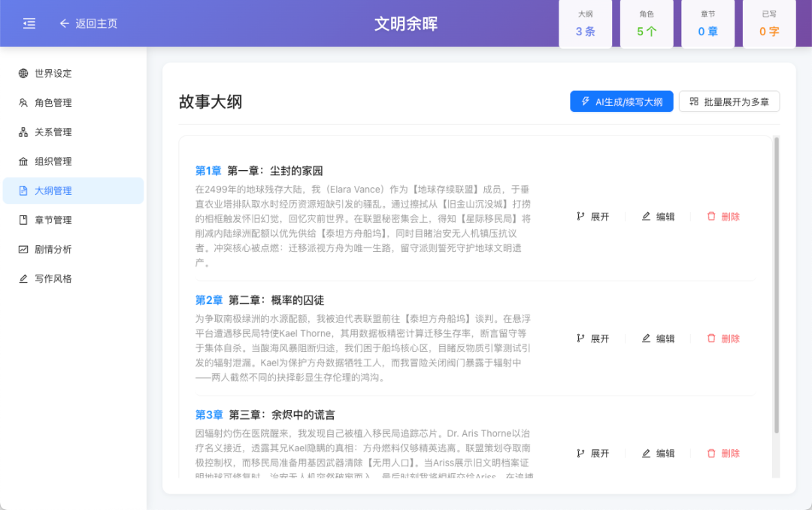Click the sidebar collapse icon beside 返回主页
Image resolution: width=812 pixels, height=510 pixels.
pyautogui.click(x=29, y=23)
